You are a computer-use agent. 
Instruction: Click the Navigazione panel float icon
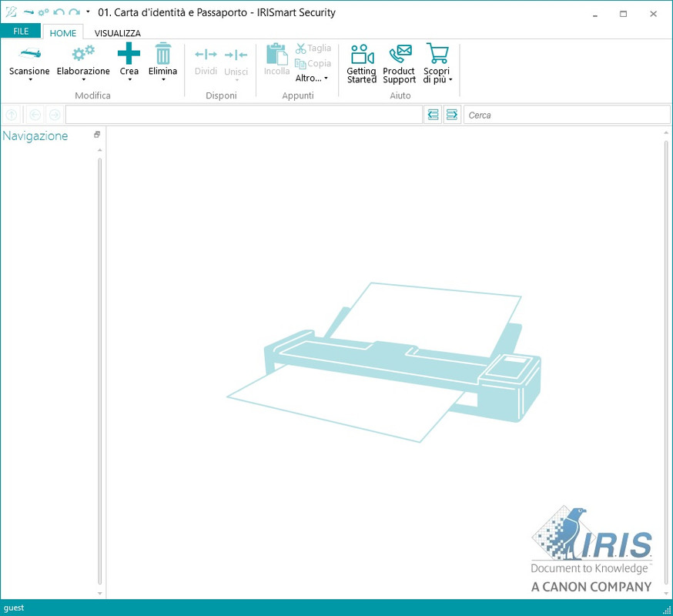click(97, 134)
